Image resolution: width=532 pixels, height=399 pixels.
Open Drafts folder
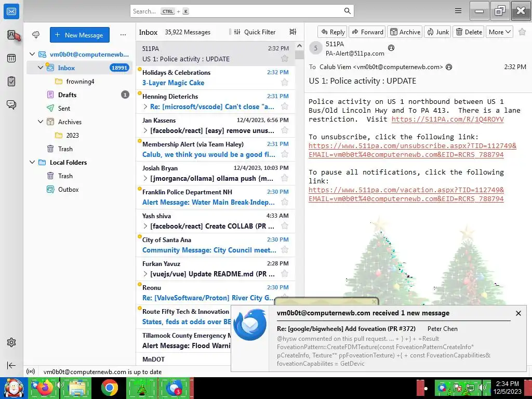click(x=79, y=95)
